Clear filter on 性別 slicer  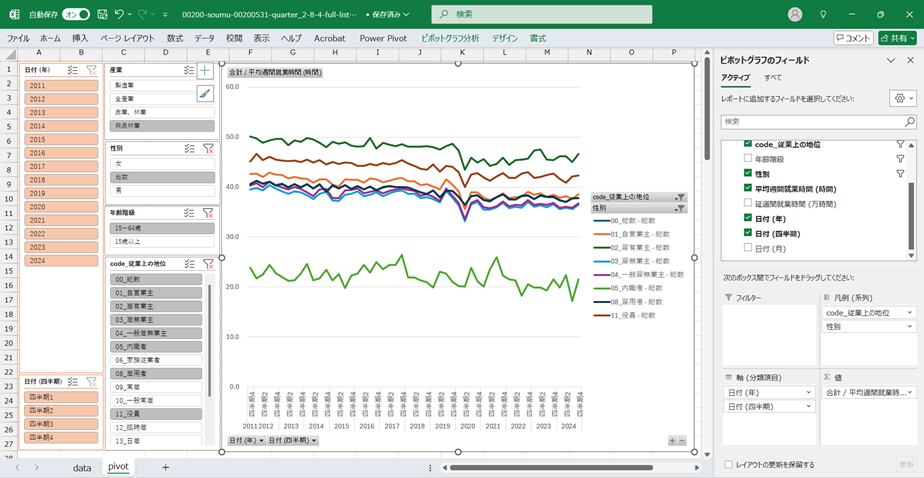point(208,147)
